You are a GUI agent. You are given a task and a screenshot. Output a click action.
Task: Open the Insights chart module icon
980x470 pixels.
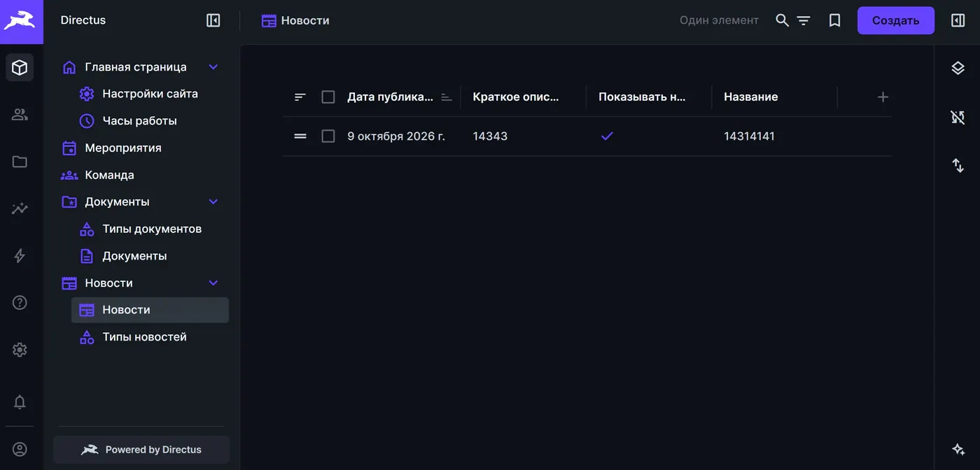pyautogui.click(x=20, y=208)
